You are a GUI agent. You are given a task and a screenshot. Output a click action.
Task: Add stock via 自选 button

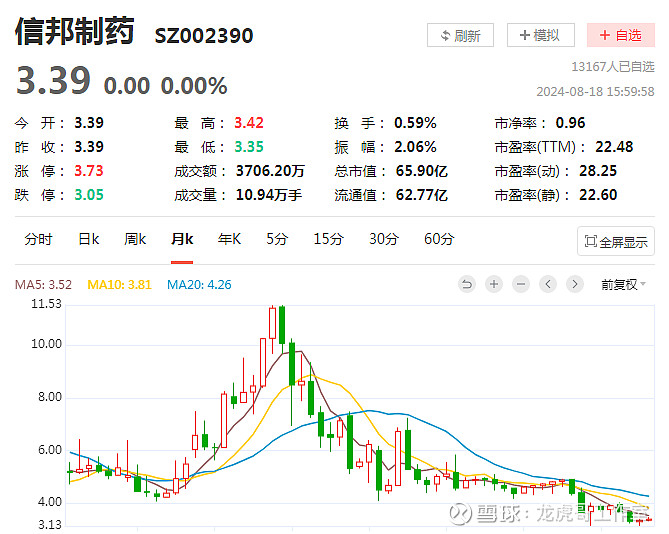coord(621,35)
